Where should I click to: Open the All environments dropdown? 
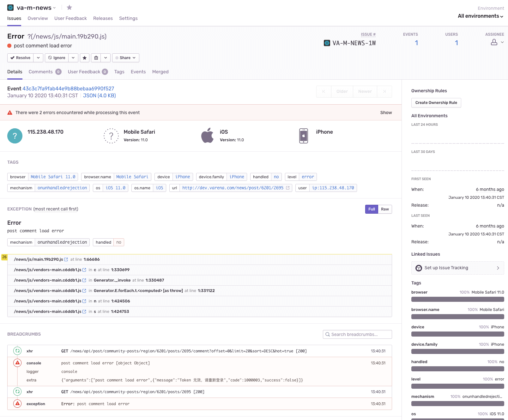[481, 16]
